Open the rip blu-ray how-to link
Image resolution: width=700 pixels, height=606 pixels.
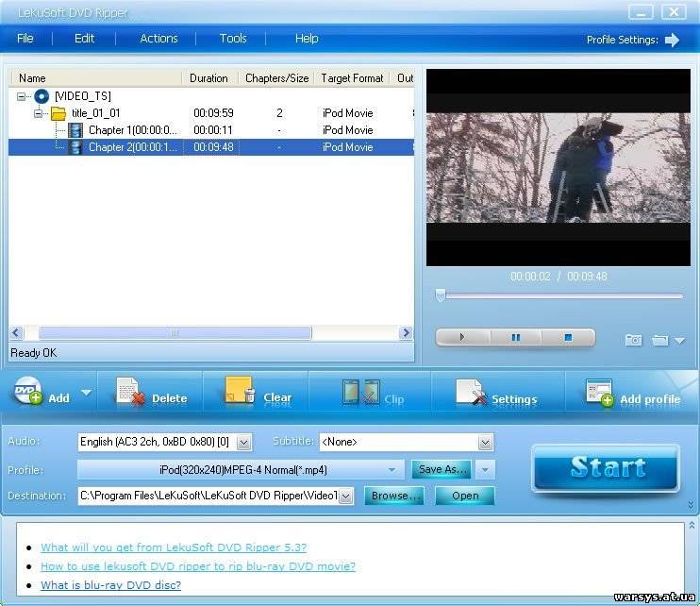click(198, 566)
